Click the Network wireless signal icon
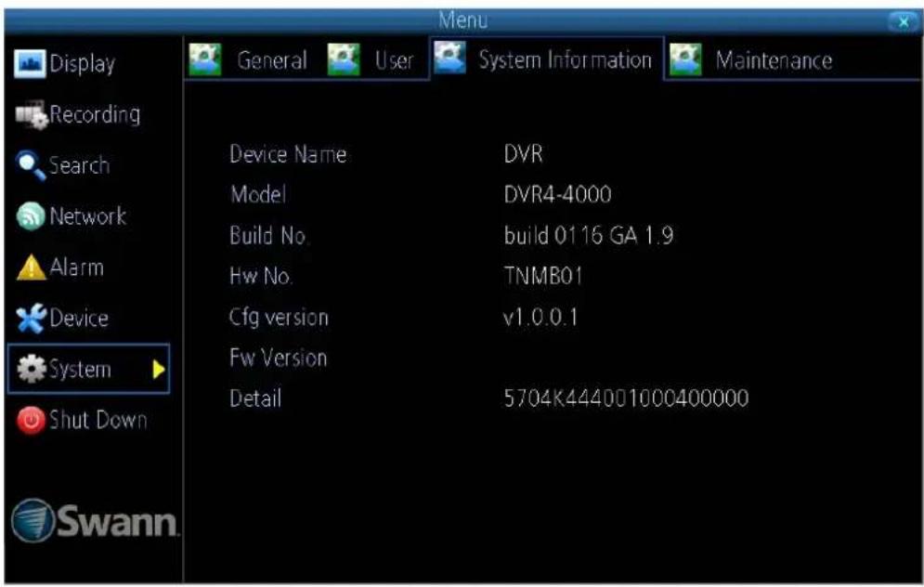 (31, 216)
